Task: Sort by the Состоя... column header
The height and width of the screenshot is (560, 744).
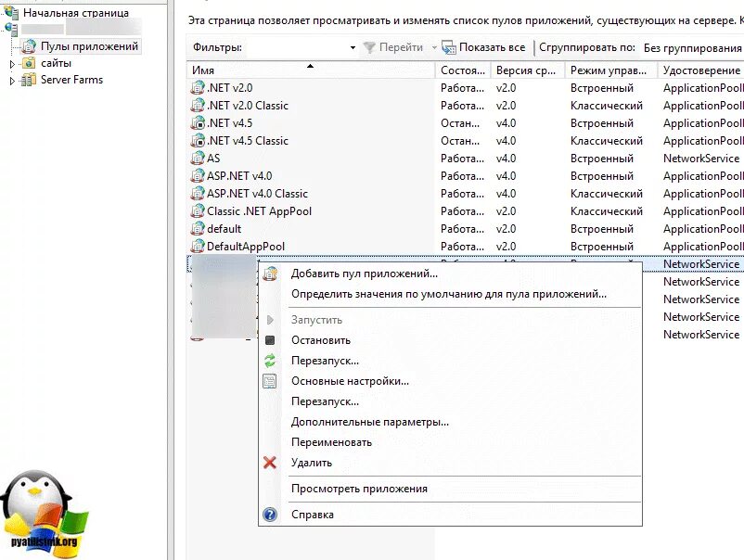Action: 463,70
